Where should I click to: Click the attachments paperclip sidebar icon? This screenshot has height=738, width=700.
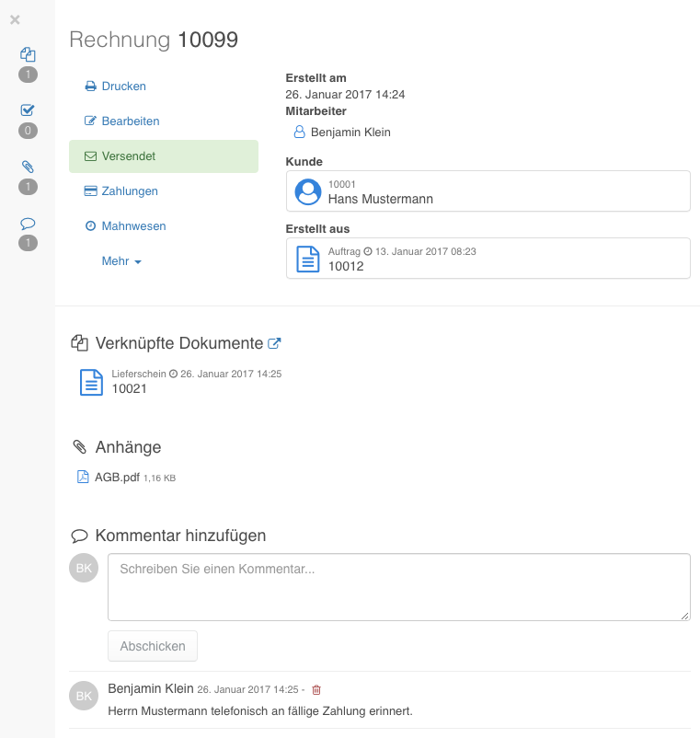click(28, 167)
